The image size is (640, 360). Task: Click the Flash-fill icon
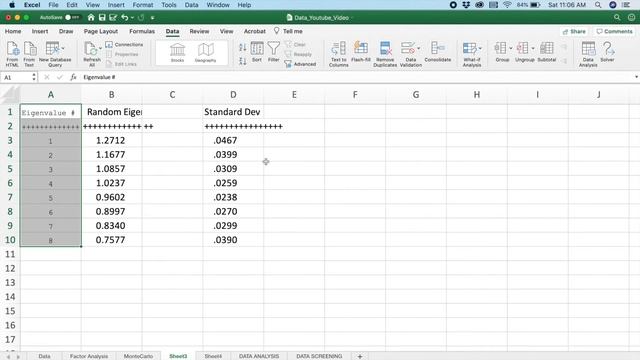click(x=361, y=51)
